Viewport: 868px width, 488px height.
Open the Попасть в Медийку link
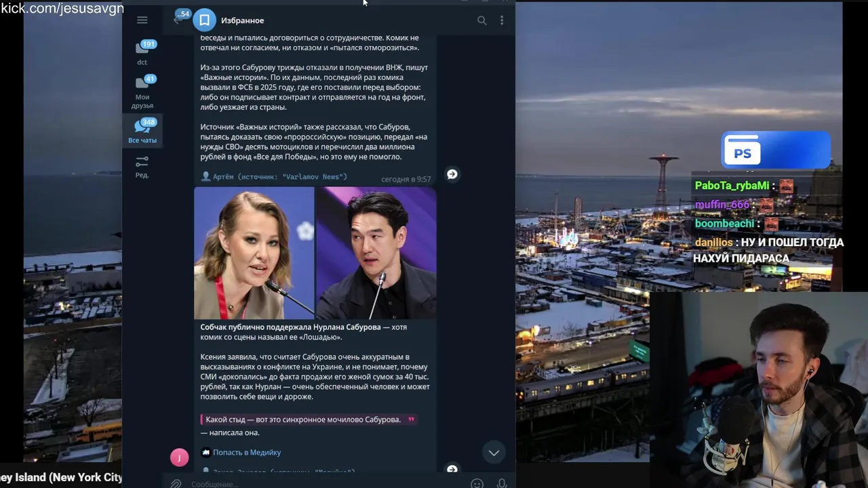tap(247, 452)
